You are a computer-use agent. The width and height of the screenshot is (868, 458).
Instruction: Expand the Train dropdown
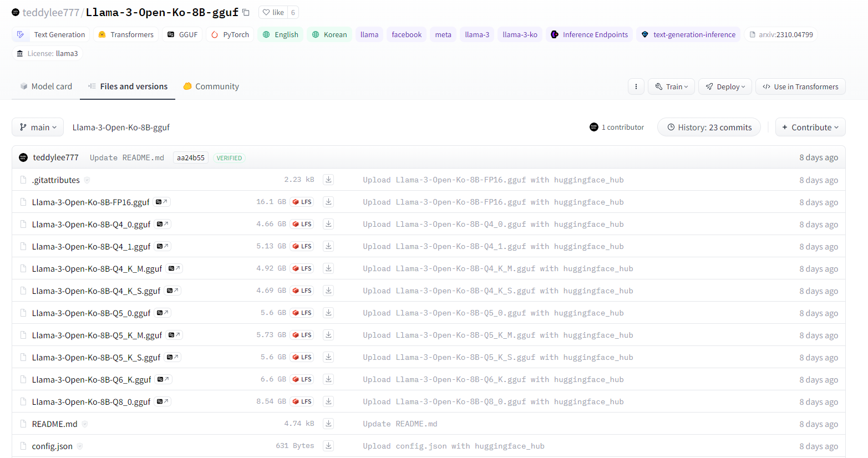coord(671,86)
